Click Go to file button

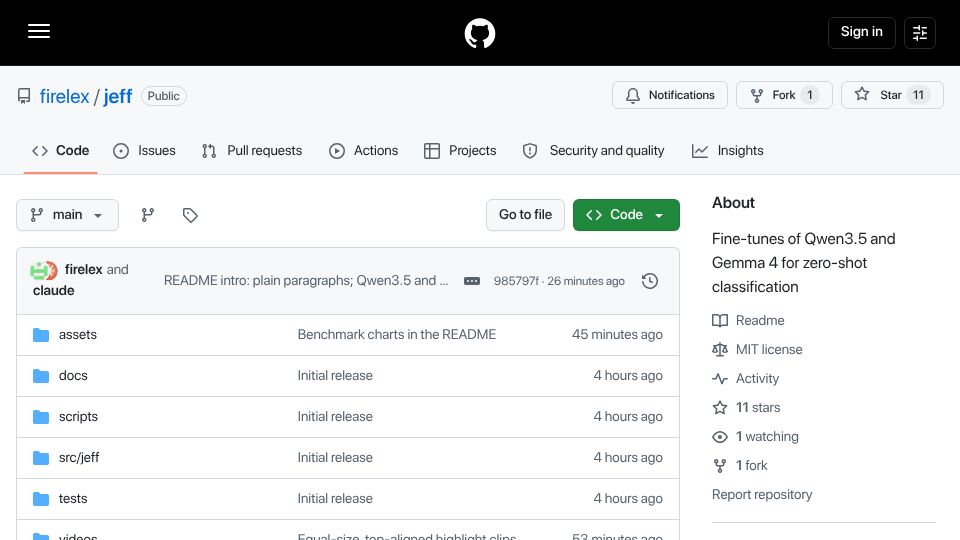point(525,215)
